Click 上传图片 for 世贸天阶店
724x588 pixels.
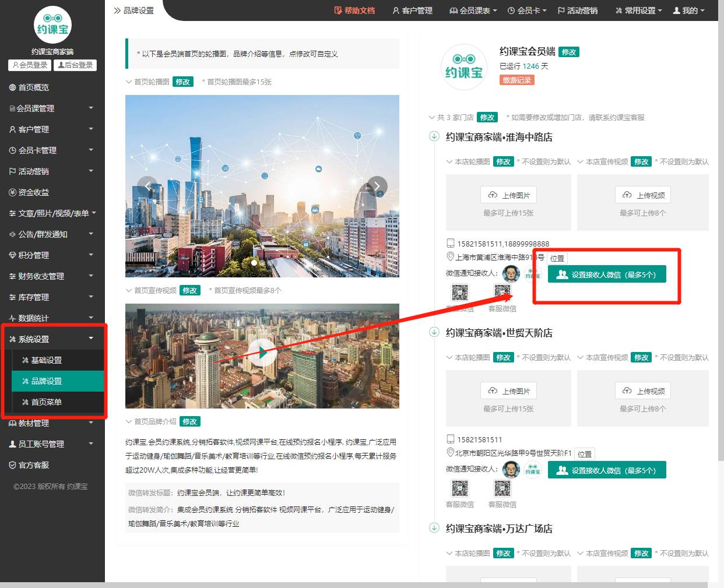pos(509,390)
